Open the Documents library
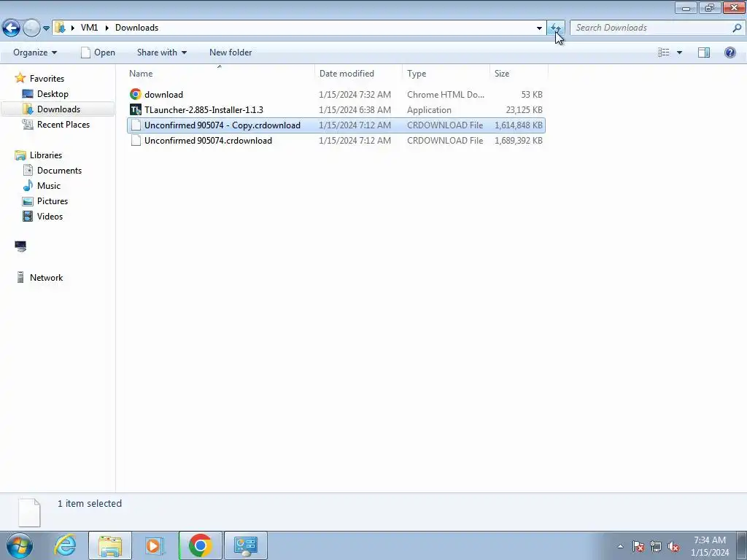747x560 pixels. (59, 171)
